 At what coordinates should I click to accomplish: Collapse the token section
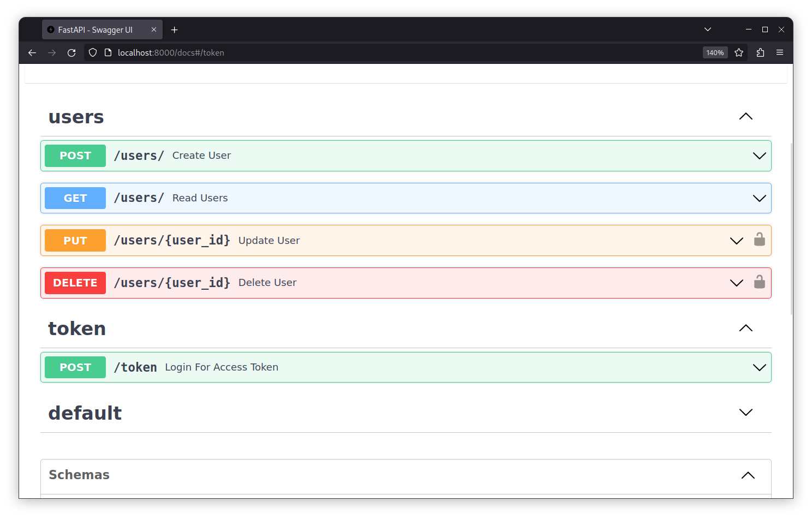pos(745,329)
